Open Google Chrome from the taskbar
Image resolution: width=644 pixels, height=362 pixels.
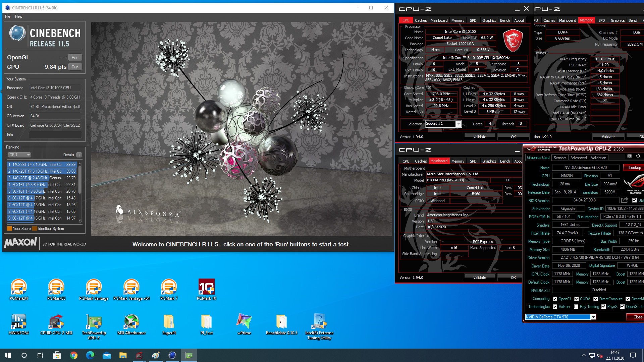[x=74, y=355]
